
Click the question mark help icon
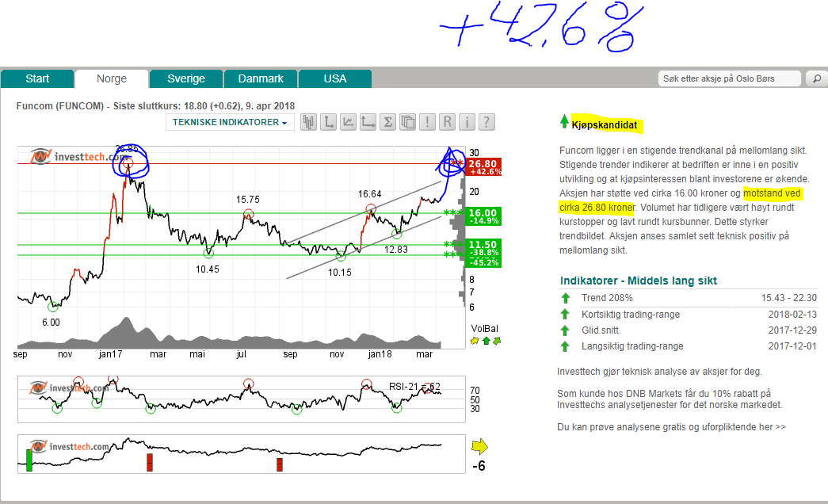(x=486, y=122)
